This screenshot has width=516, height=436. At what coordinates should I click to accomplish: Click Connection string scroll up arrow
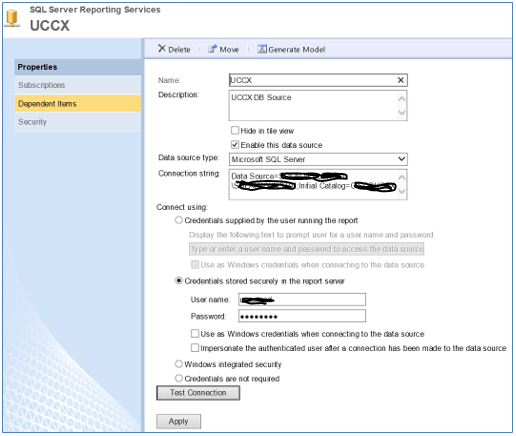(402, 177)
